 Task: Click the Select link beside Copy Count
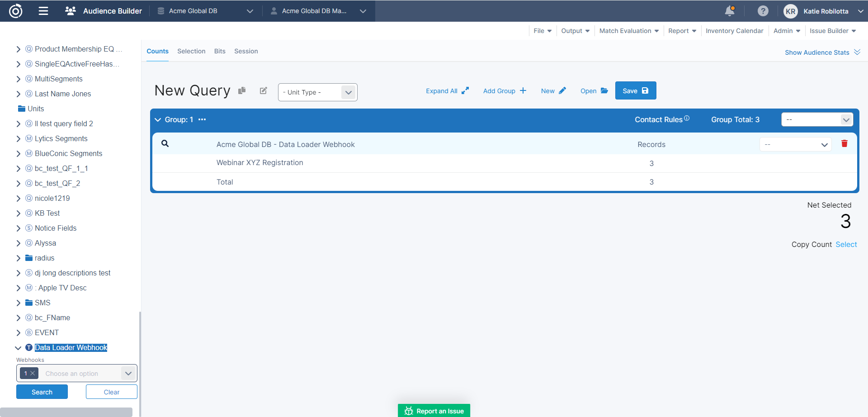[846, 244]
